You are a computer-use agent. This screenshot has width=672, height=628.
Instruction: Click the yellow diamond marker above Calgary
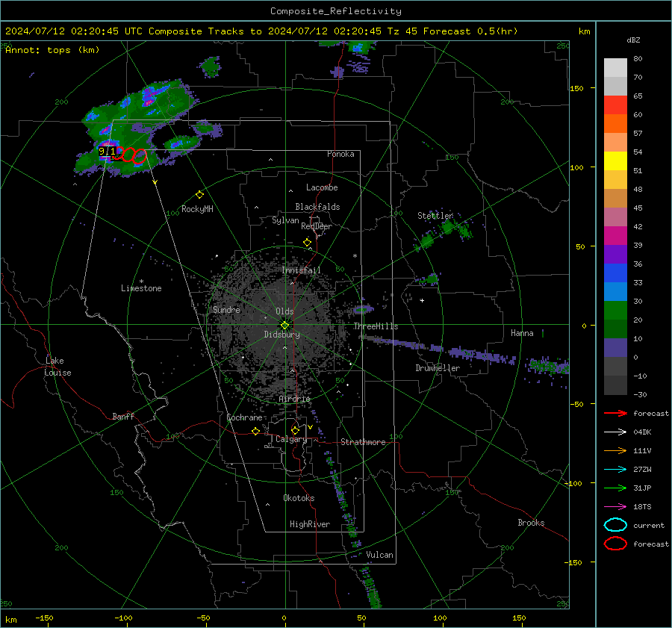(x=295, y=430)
